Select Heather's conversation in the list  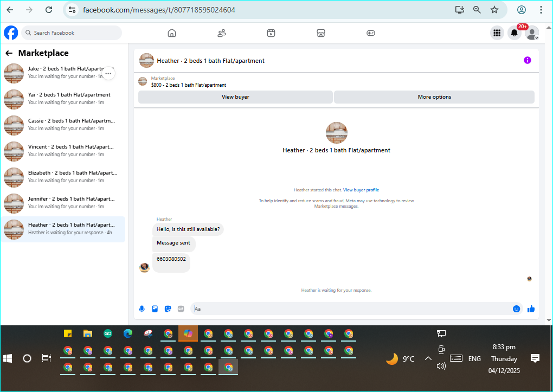pos(63,229)
